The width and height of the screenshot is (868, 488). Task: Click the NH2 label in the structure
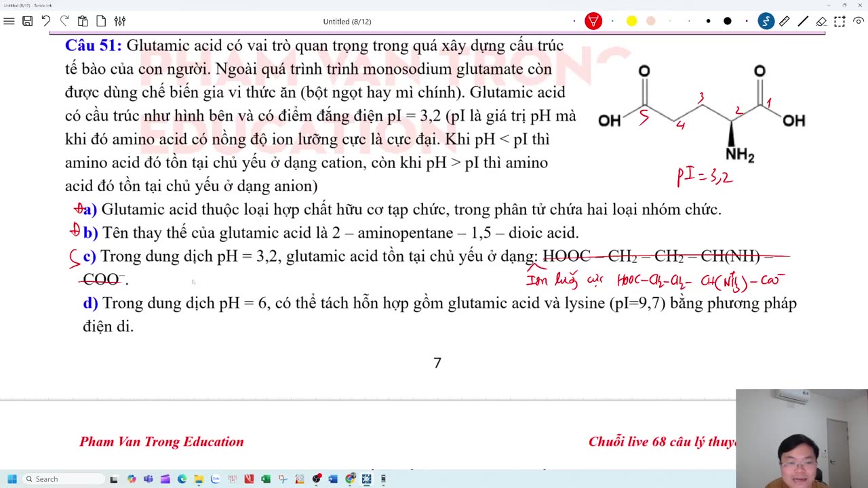(740, 155)
